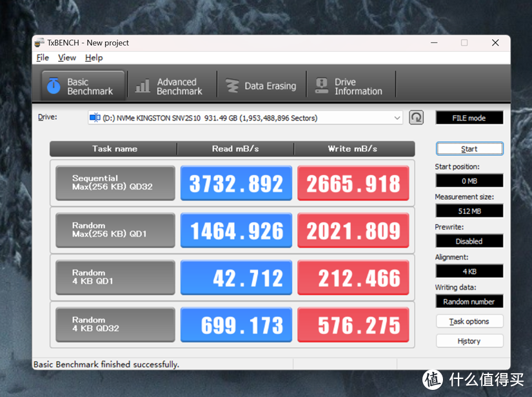Open the Data Erasing tab
Screen dimensions: 532x397
pos(261,86)
